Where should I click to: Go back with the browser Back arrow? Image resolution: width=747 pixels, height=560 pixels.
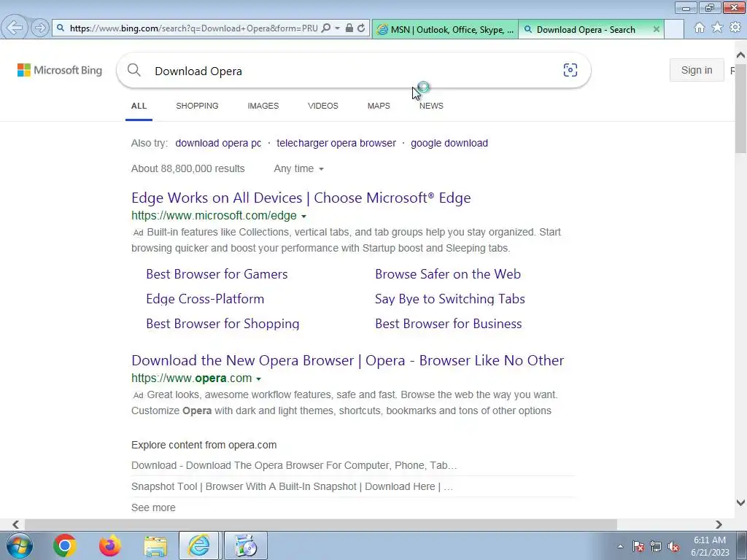[15, 28]
